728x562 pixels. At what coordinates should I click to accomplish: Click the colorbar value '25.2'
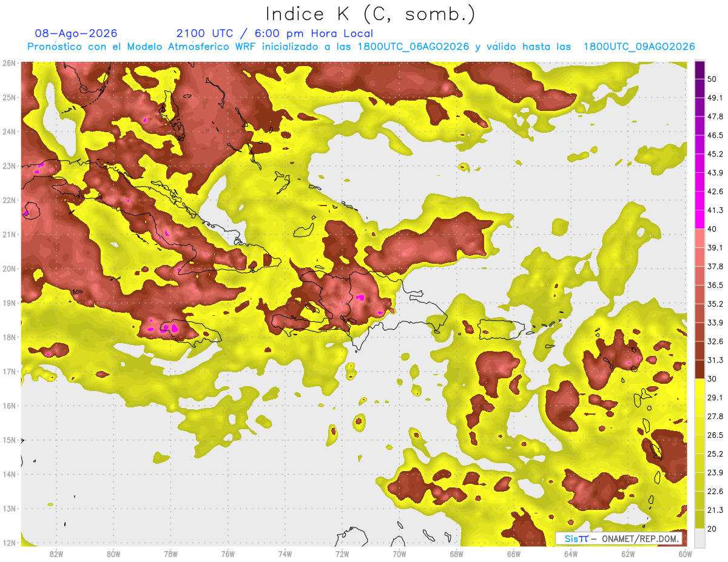[x=715, y=454]
